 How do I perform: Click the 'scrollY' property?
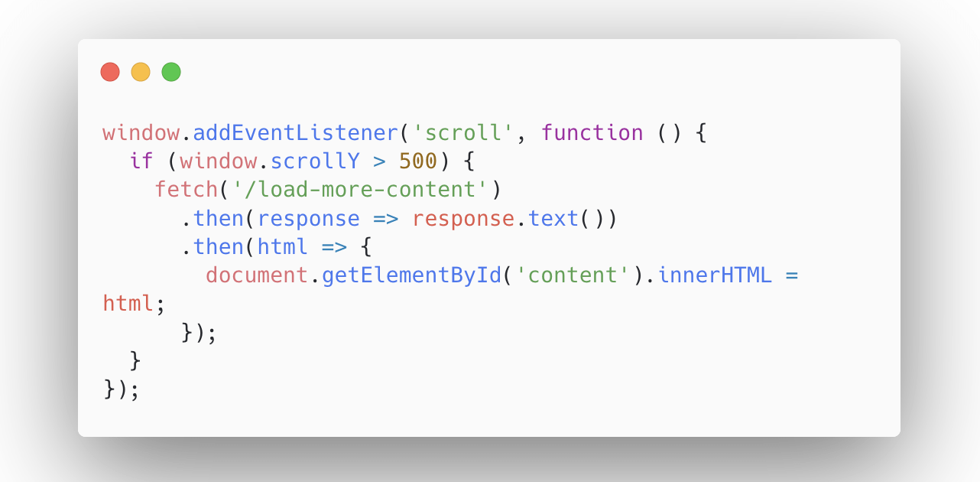click(x=316, y=161)
